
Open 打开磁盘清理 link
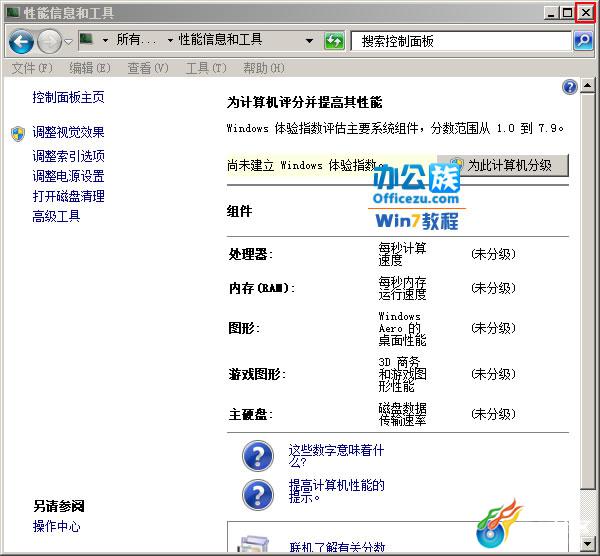tap(68, 196)
